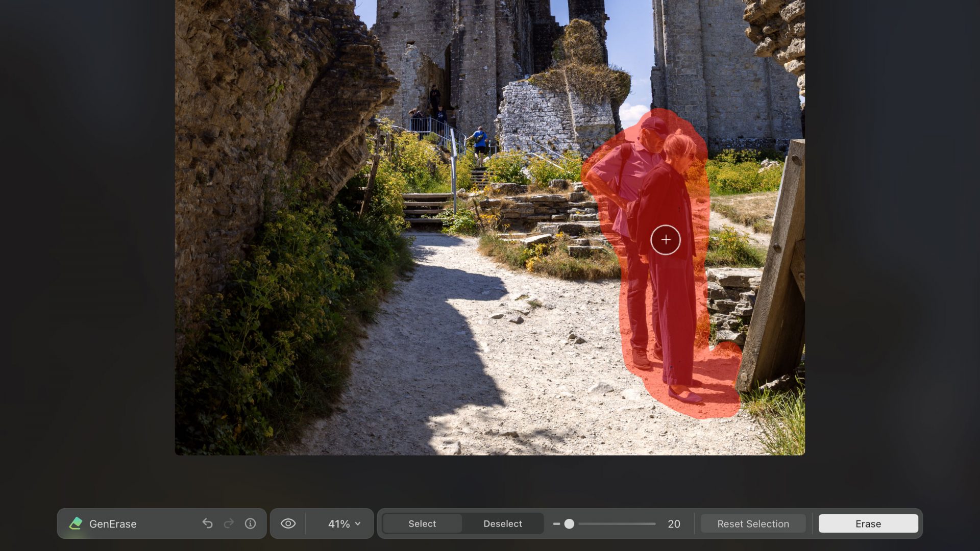Toggle the selection preview eye icon
980x551 pixels.
pyautogui.click(x=288, y=523)
